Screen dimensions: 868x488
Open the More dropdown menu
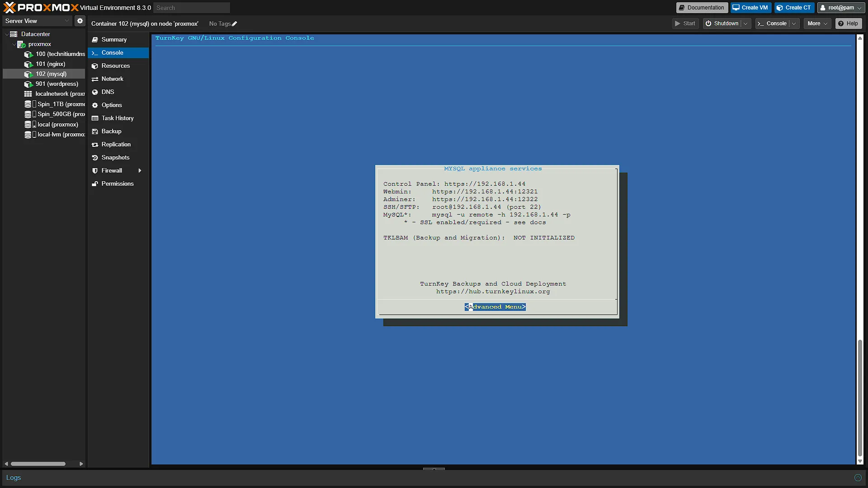pyautogui.click(x=817, y=23)
